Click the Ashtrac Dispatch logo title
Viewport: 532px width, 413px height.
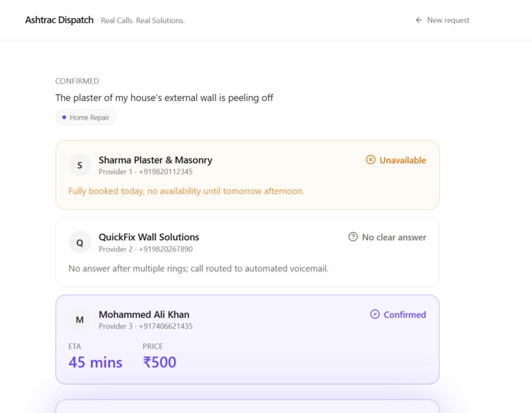pos(59,20)
